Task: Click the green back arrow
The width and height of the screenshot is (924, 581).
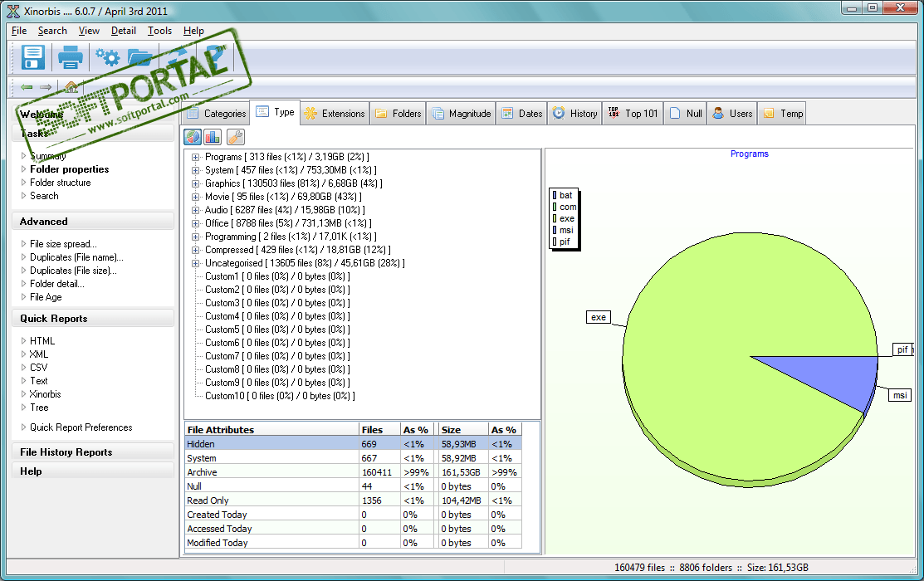Action: [27, 86]
